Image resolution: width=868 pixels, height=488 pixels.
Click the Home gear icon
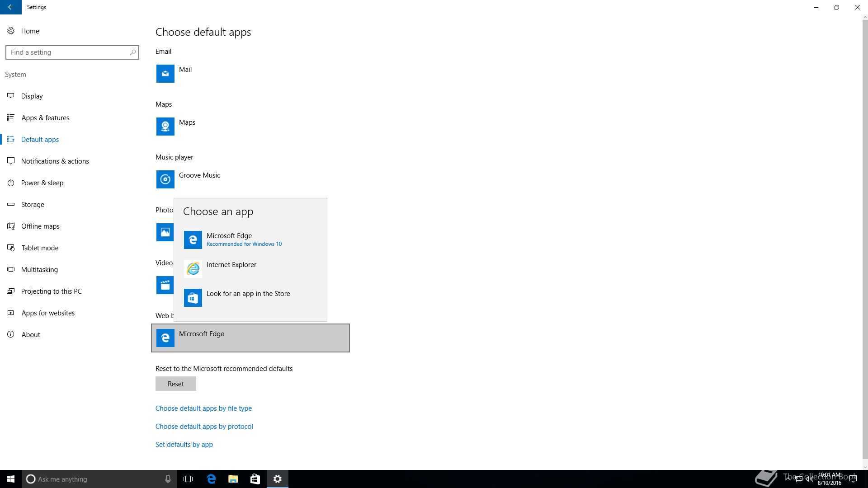tap(11, 31)
